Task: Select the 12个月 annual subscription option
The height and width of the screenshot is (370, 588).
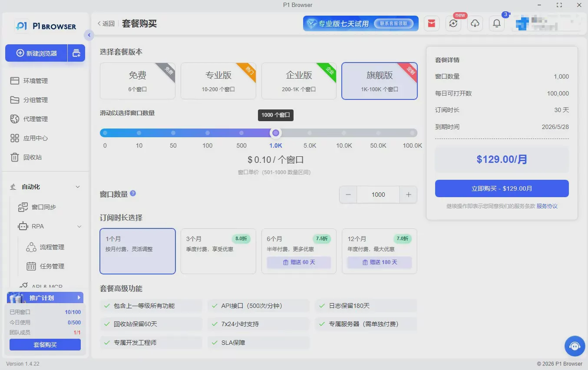Action: click(x=380, y=251)
